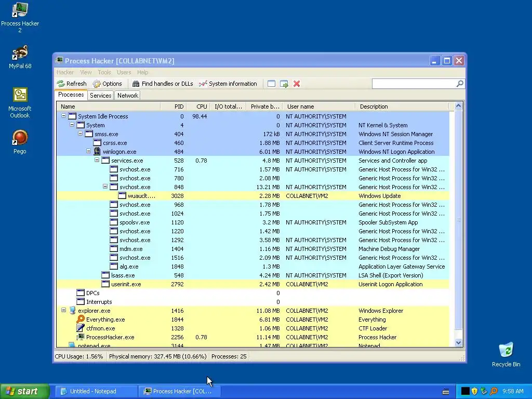Open the Tools menu
This screenshot has width=532, height=399.
tap(104, 72)
